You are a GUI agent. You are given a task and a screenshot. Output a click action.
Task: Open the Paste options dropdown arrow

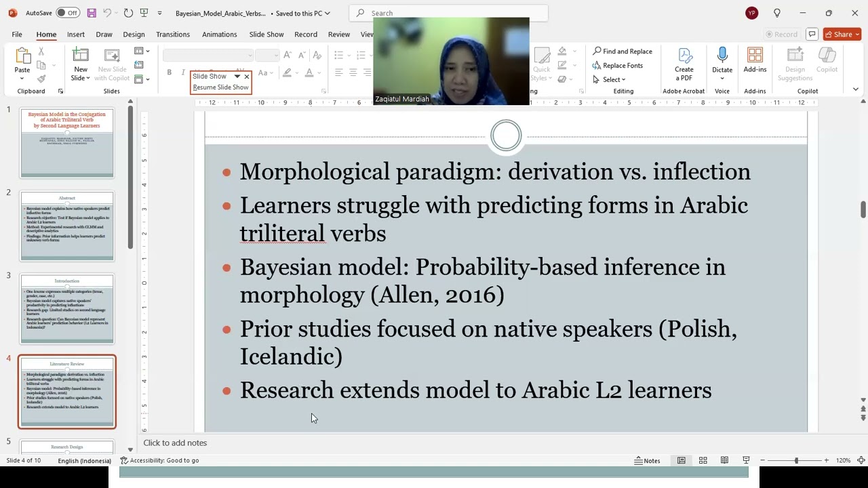(22, 78)
